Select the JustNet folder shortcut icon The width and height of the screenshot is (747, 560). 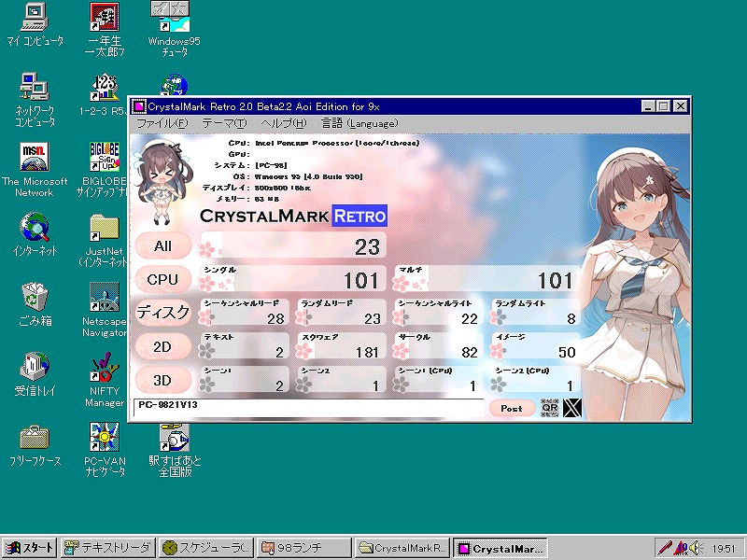tap(104, 240)
